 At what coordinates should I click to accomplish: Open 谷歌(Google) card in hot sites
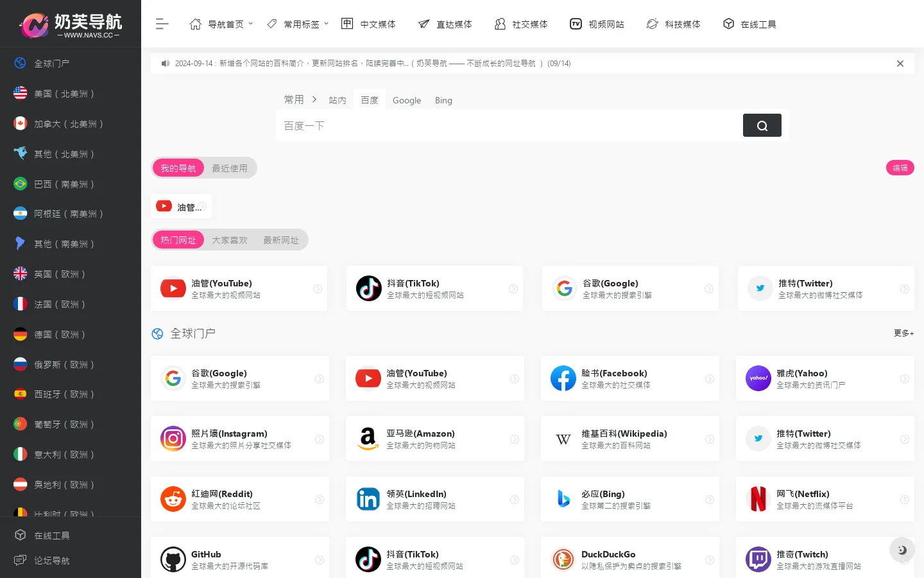(x=630, y=288)
